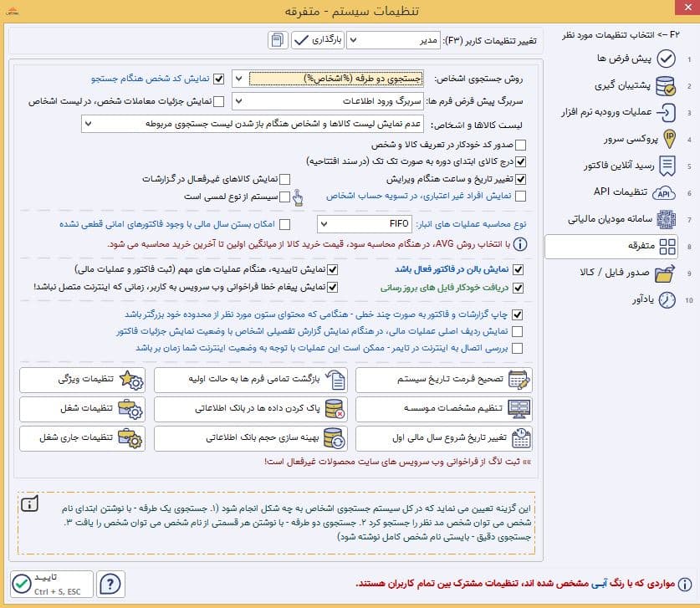Click the سامانه مودیان مالیاتی icon
This screenshot has height=608, width=700.
pos(666,220)
